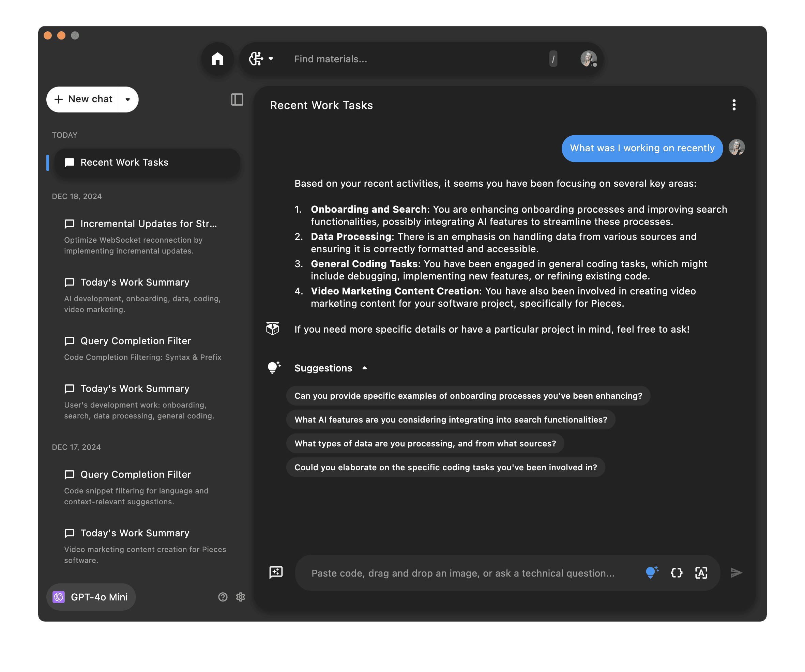
Task: Select suggestion about onboarding process examples
Action: pos(468,396)
